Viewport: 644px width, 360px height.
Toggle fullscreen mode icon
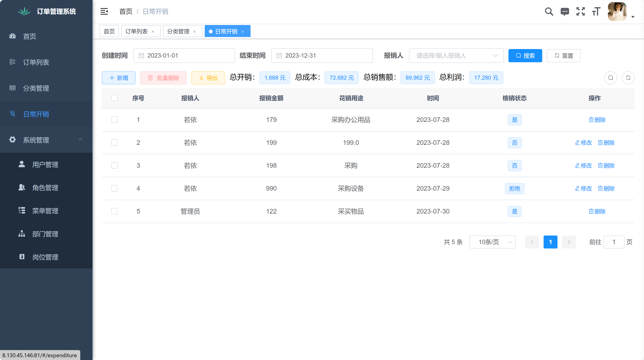point(580,12)
